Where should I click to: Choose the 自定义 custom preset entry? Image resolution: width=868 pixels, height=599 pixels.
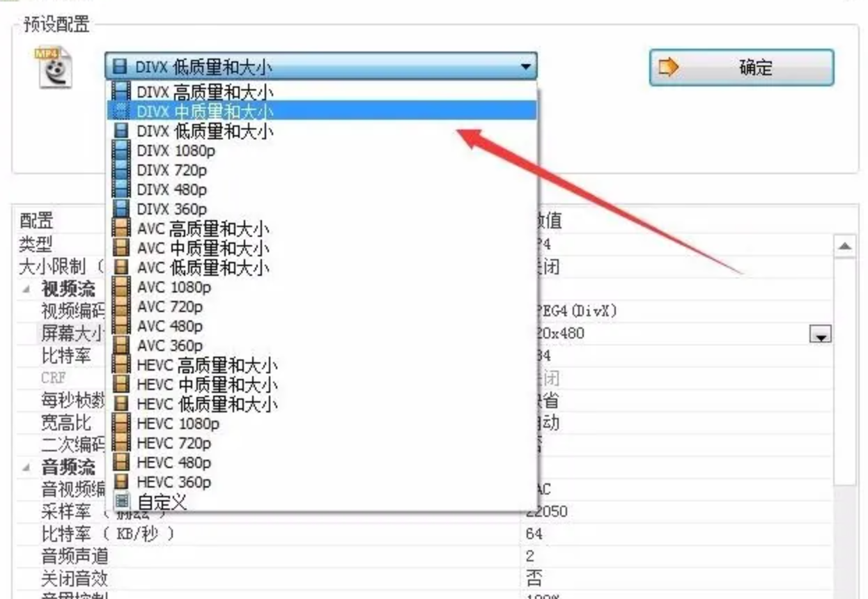[322, 501]
